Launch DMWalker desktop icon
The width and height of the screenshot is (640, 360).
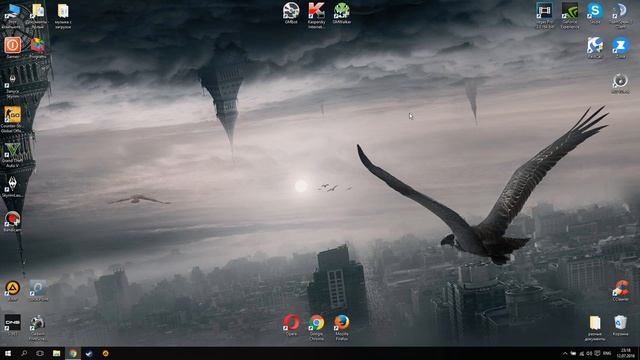342,11
